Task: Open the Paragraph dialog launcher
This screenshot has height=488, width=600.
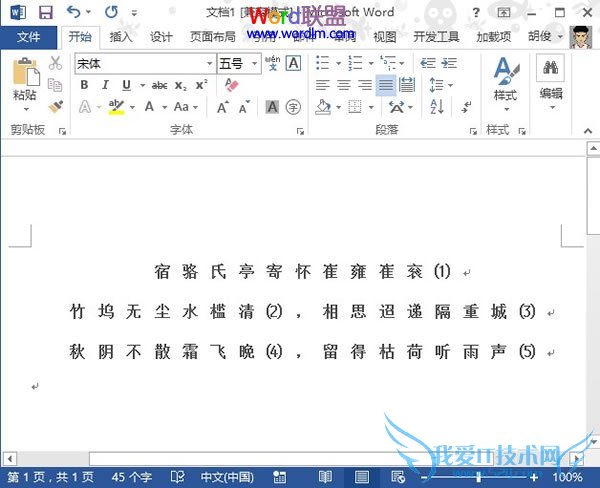Action: pos(473,131)
